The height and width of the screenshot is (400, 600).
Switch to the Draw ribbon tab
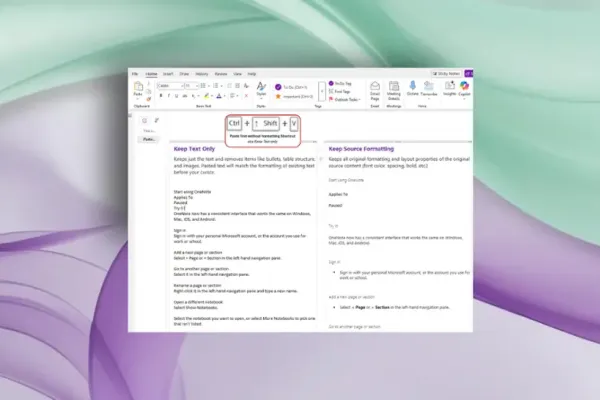click(184, 74)
